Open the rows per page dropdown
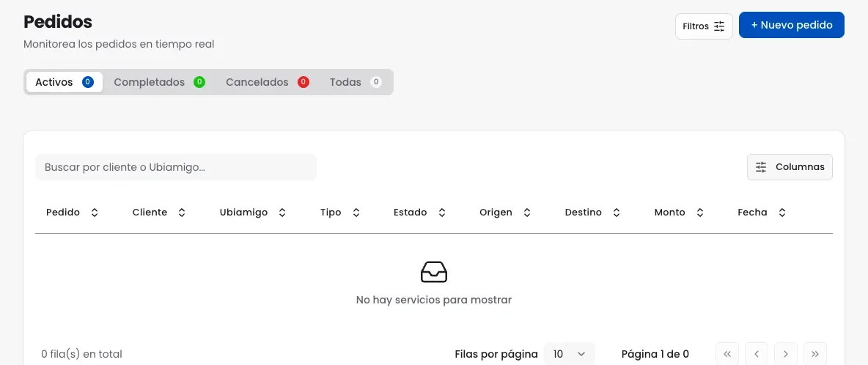 (569, 354)
